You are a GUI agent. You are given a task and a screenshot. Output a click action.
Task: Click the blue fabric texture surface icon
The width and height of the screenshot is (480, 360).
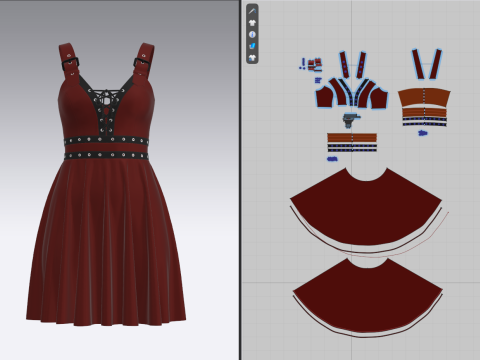tap(252, 46)
